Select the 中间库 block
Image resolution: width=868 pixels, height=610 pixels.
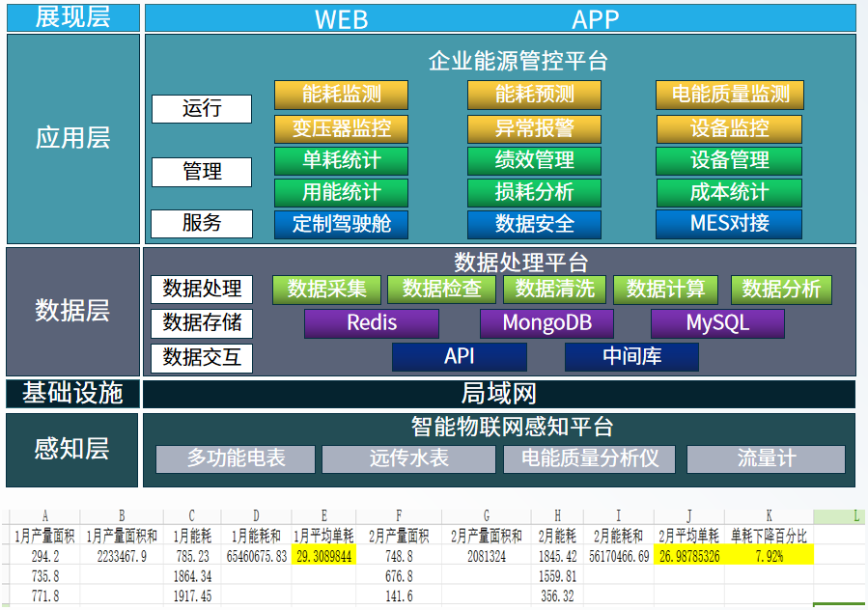pyautogui.click(x=631, y=357)
